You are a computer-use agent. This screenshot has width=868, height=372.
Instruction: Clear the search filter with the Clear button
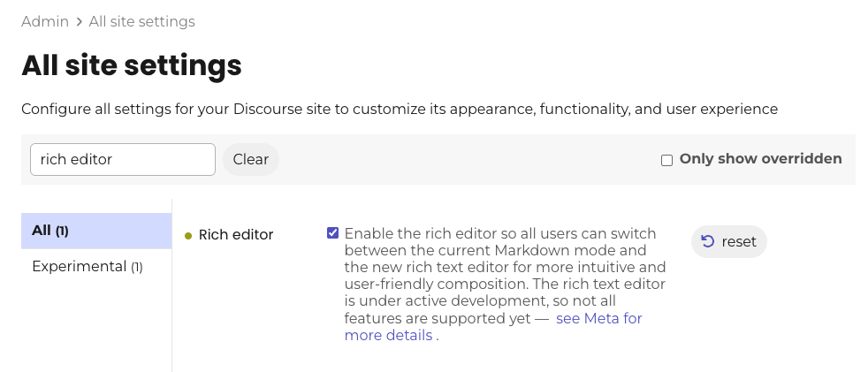251,159
